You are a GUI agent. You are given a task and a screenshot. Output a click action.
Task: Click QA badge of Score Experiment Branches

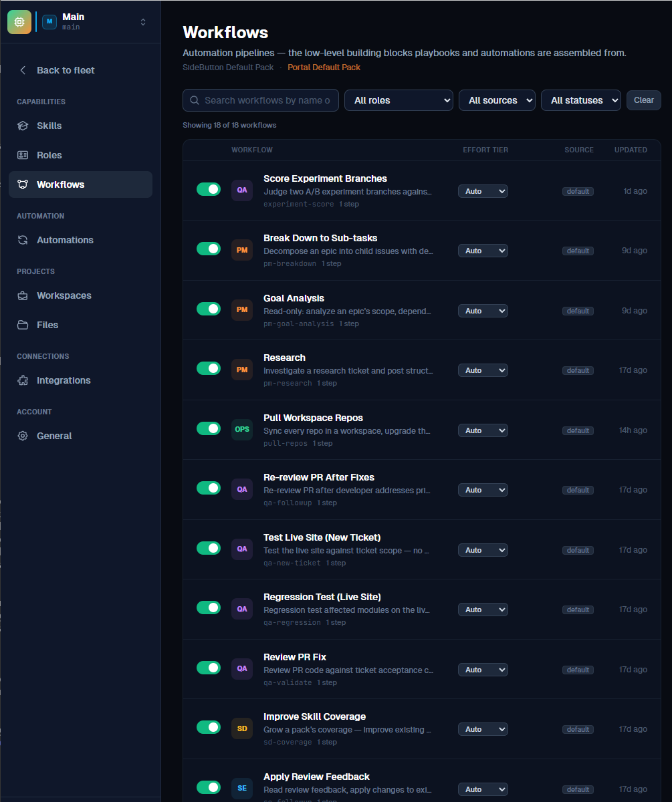242,190
